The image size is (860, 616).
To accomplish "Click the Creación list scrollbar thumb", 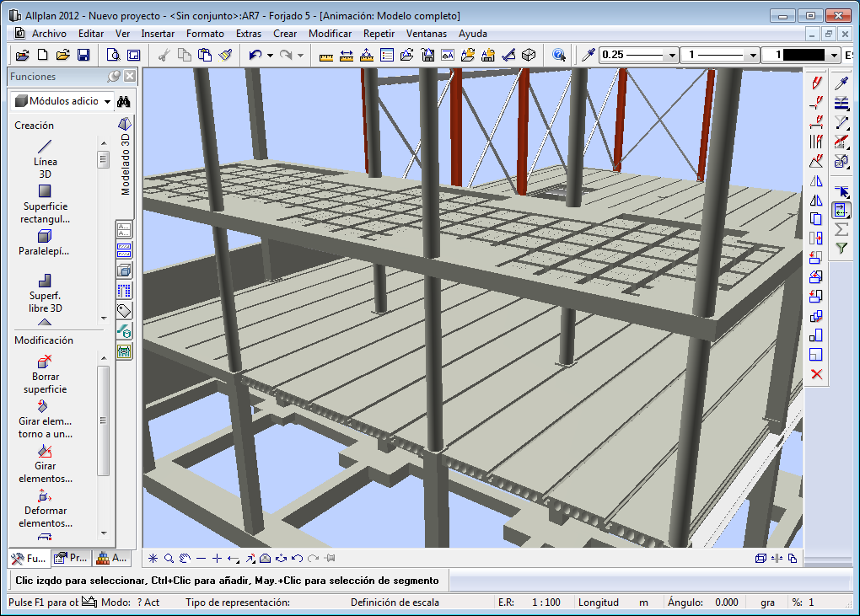I will [103, 159].
